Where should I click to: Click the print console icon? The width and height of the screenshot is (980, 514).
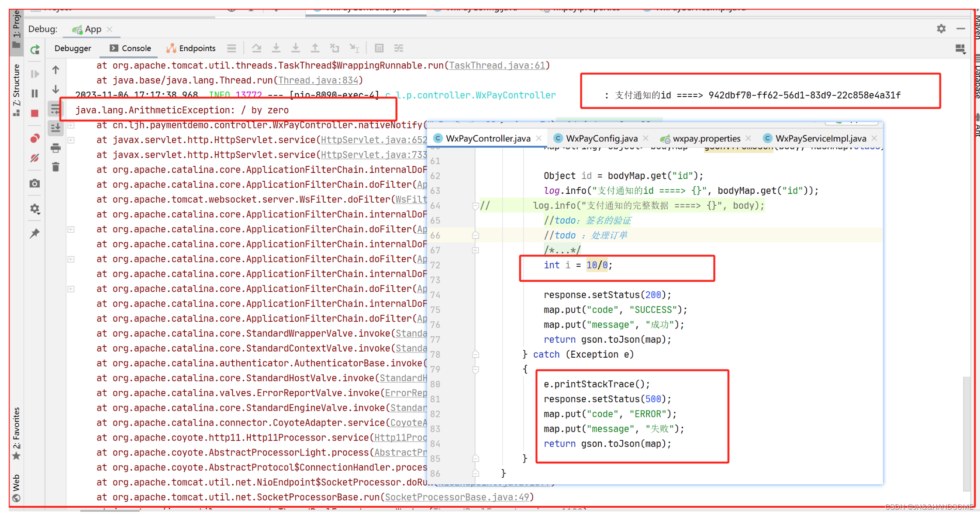(x=55, y=148)
